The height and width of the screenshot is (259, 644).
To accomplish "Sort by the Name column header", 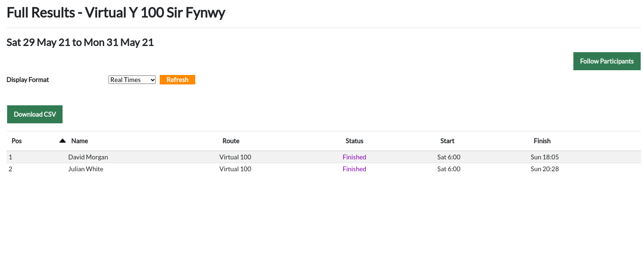I will 80,141.
